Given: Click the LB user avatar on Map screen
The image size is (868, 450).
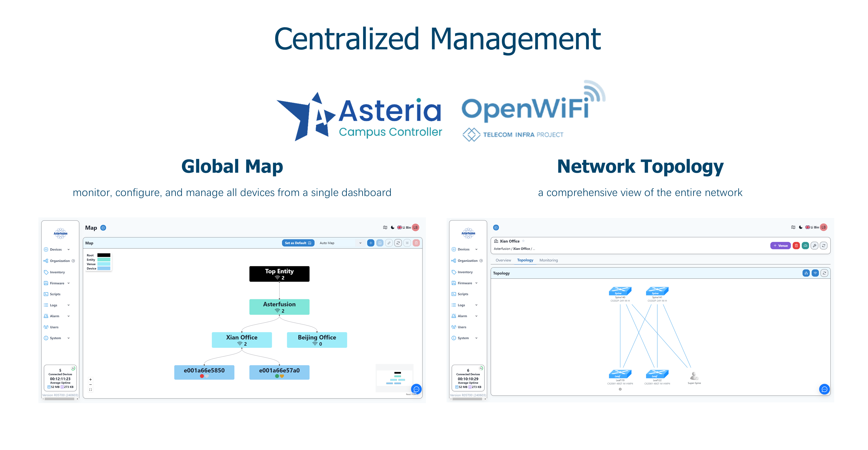Looking at the screenshot, I should pos(416,227).
